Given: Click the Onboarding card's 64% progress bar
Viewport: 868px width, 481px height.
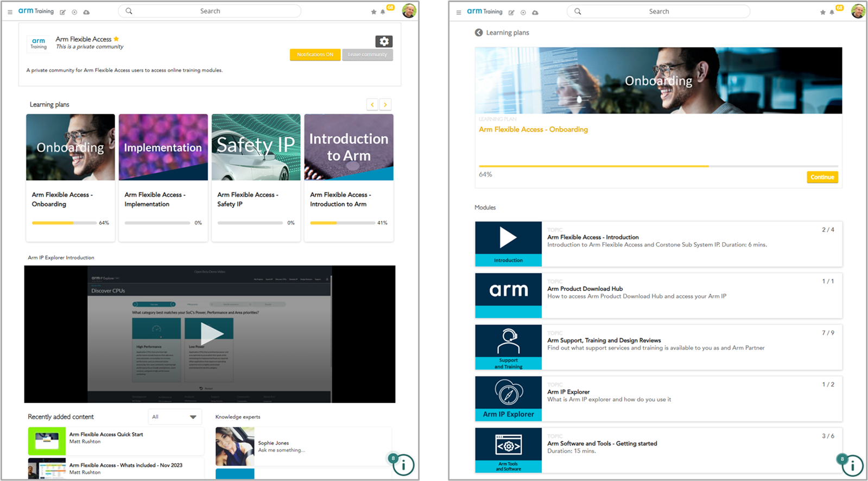Looking at the screenshot, I should coord(64,223).
